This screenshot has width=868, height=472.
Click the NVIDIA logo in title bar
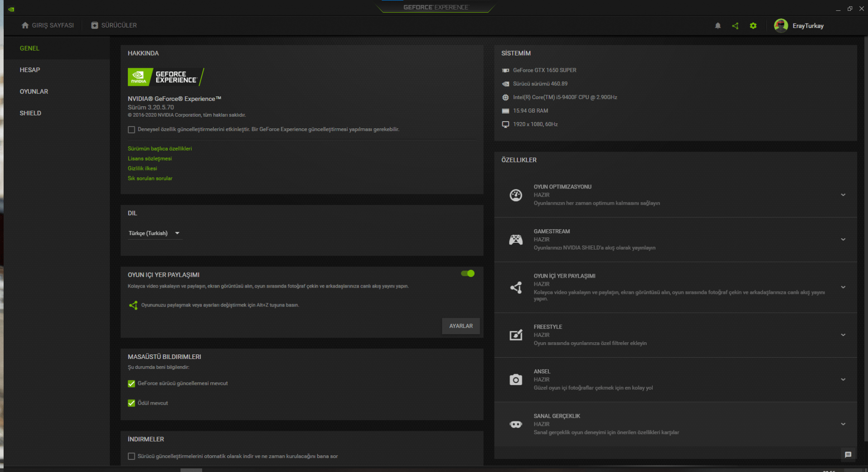11,9
